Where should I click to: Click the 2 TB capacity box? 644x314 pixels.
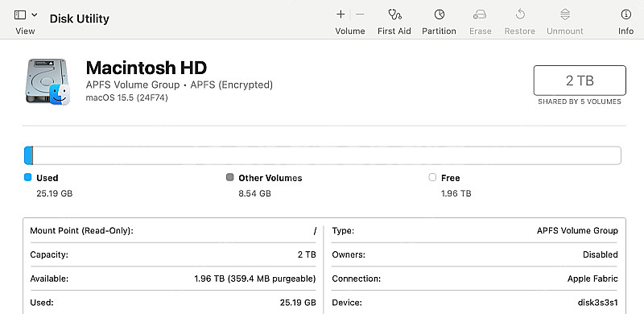pos(580,81)
